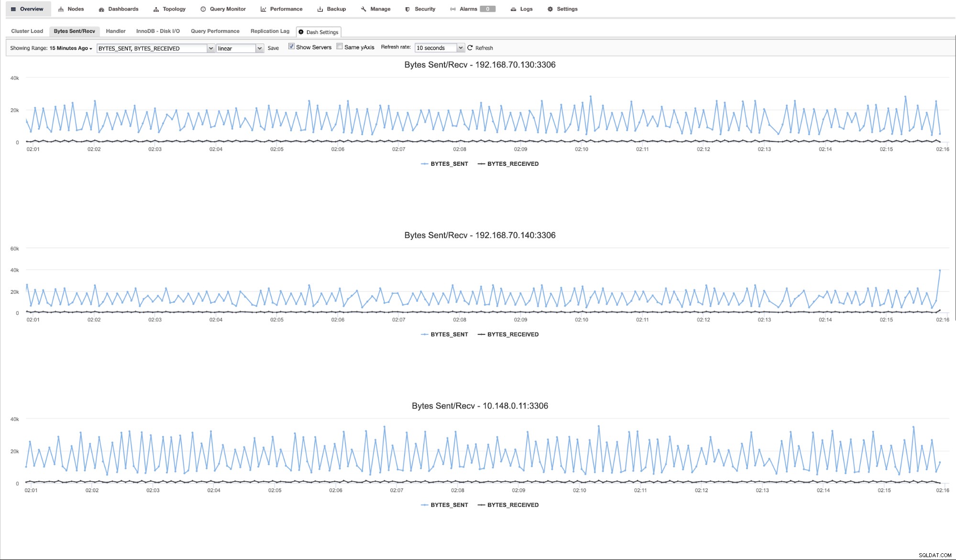The width and height of the screenshot is (956, 560).
Task: Go to the Nodes section
Action: 71,9
